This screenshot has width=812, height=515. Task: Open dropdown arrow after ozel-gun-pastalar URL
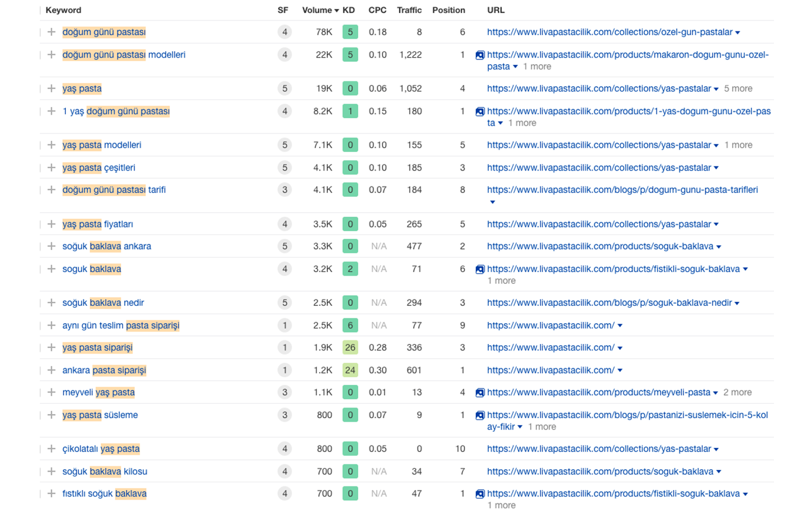point(738,33)
